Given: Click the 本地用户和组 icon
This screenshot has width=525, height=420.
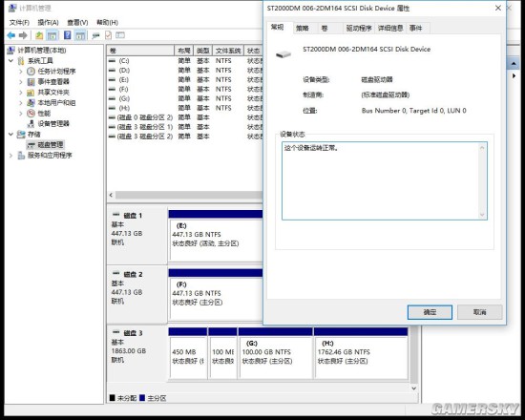Looking at the screenshot, I should (31, 102).
